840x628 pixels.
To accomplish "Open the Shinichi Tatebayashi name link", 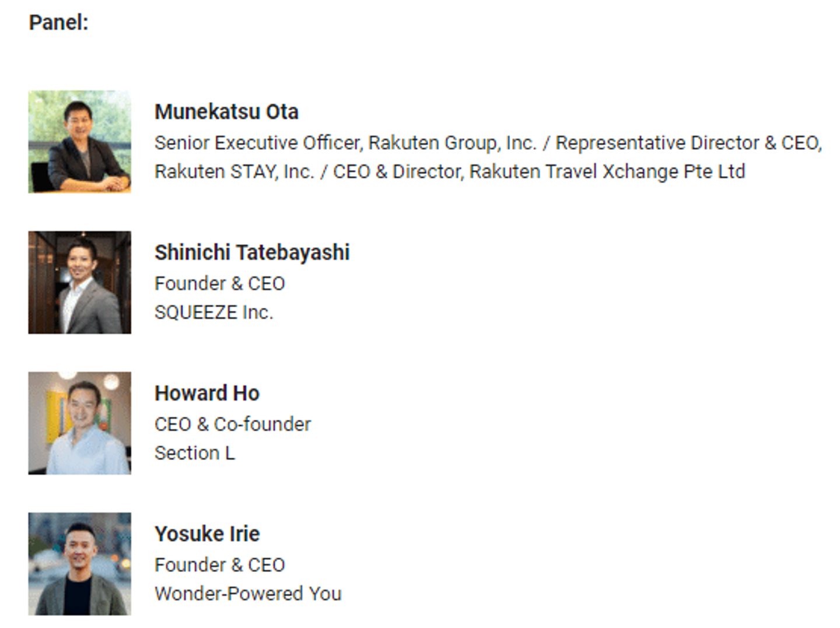I will point(252,252).
